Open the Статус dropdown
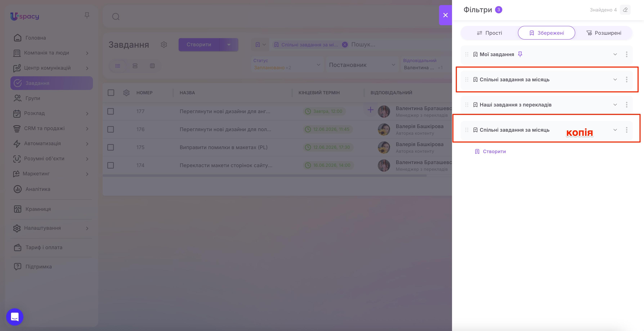Screen dimensions: 644x331 (x=287, y=64)
